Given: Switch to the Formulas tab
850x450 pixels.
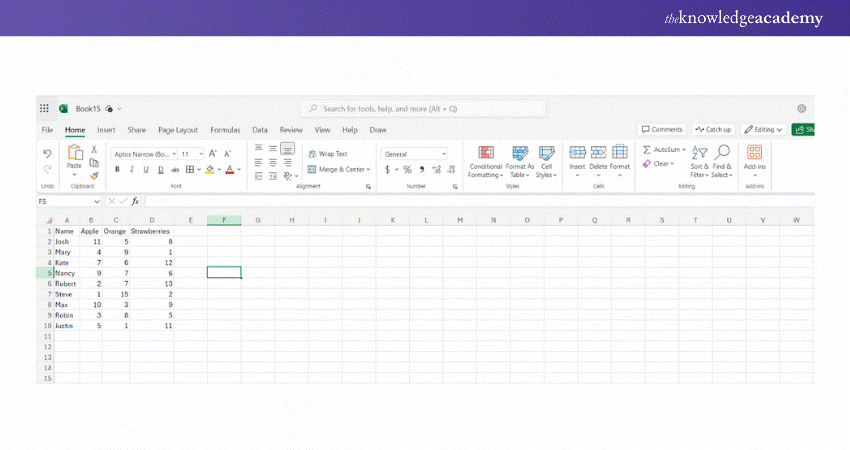Looking at the screenshot, I should [x=224, y=130].
